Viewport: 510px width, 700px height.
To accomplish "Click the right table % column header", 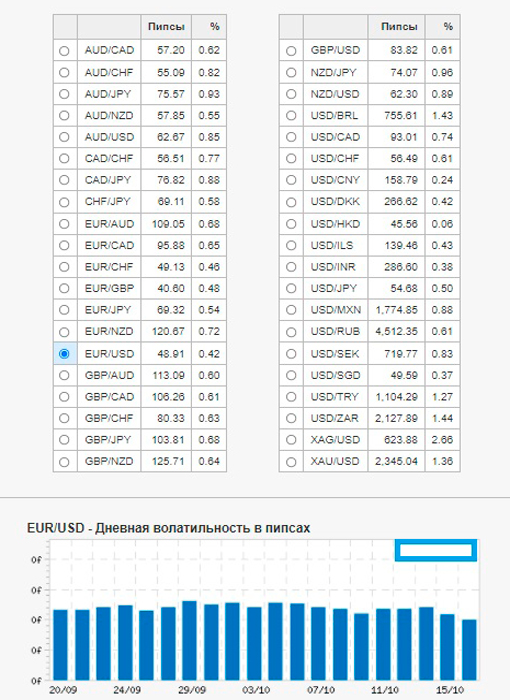I will [443, 27].
